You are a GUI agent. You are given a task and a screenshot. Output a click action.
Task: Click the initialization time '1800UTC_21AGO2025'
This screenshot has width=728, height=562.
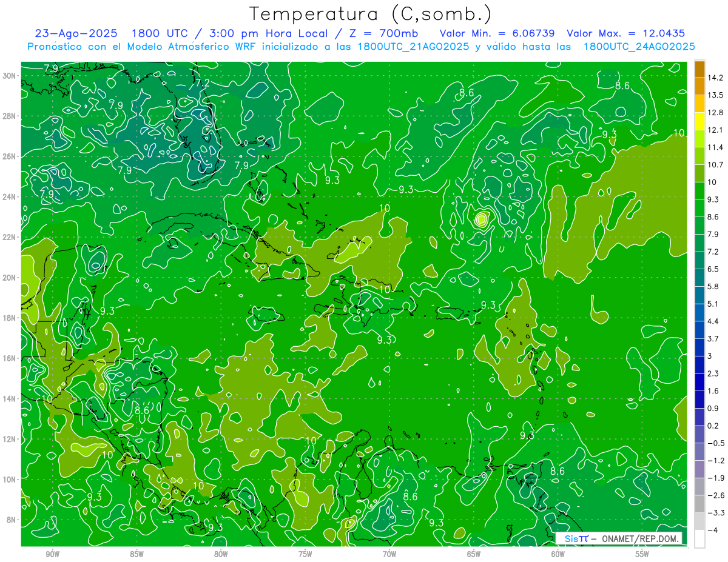click(414, 46)
